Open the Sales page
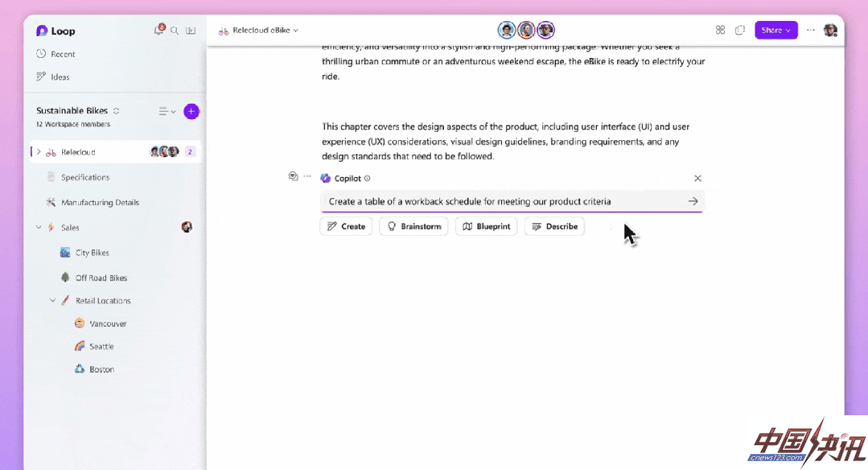The height and width of the screenshot is (470, 868). [70, 228]
